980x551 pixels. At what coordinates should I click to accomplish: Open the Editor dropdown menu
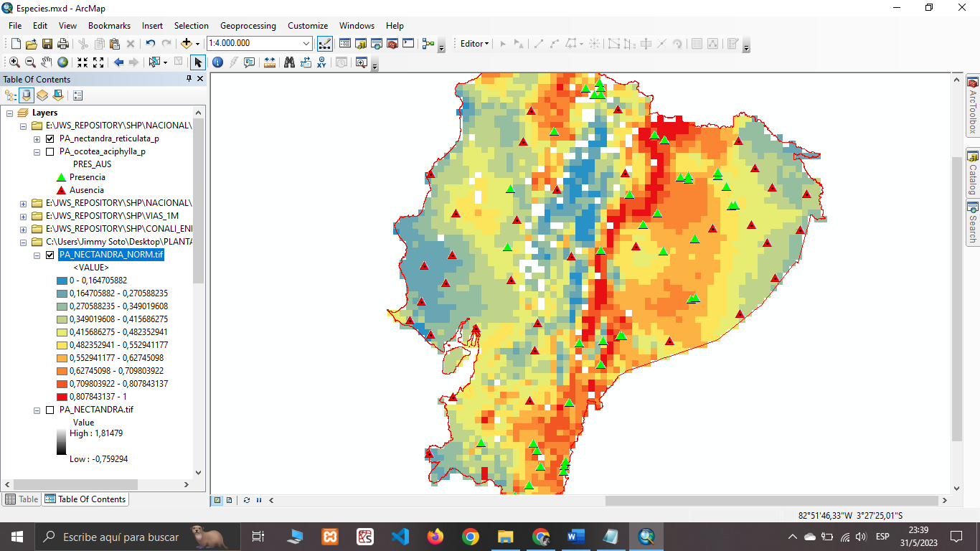(x=474, y=44)
